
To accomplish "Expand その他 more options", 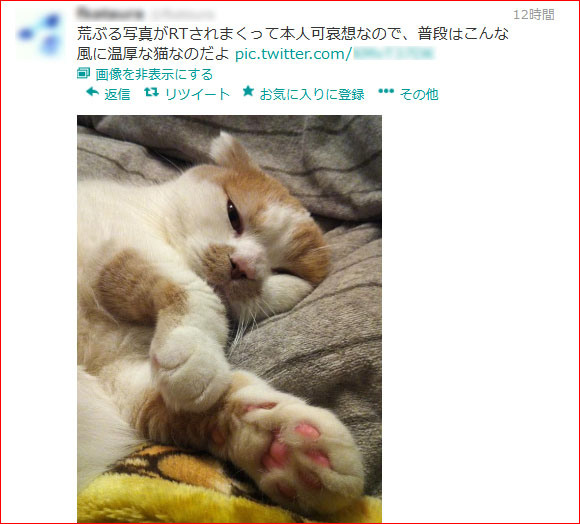I will pos(419,94).
